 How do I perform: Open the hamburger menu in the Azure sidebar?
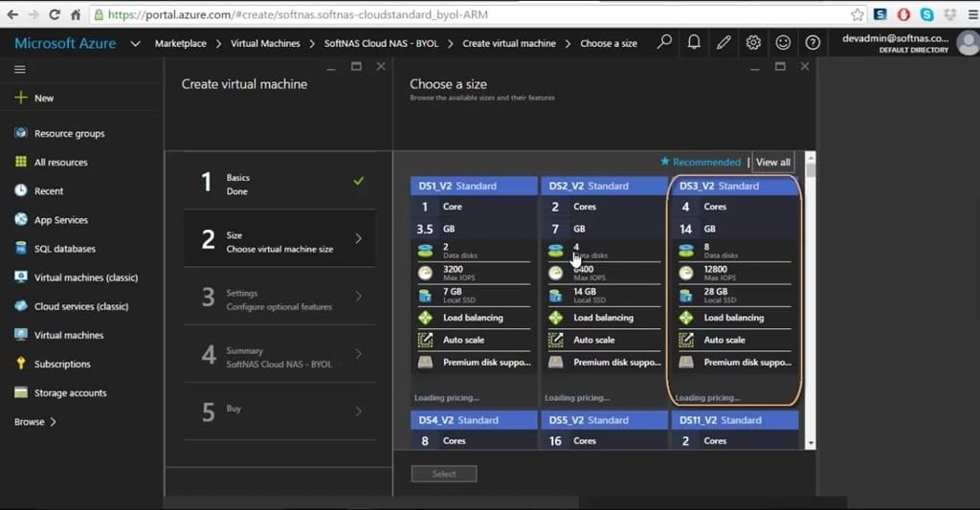20,70
